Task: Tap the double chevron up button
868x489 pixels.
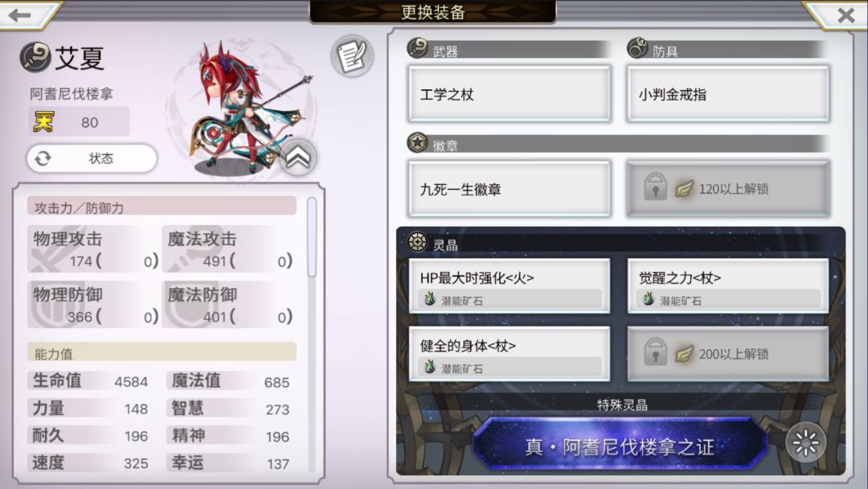Action: tap(298, 158)
